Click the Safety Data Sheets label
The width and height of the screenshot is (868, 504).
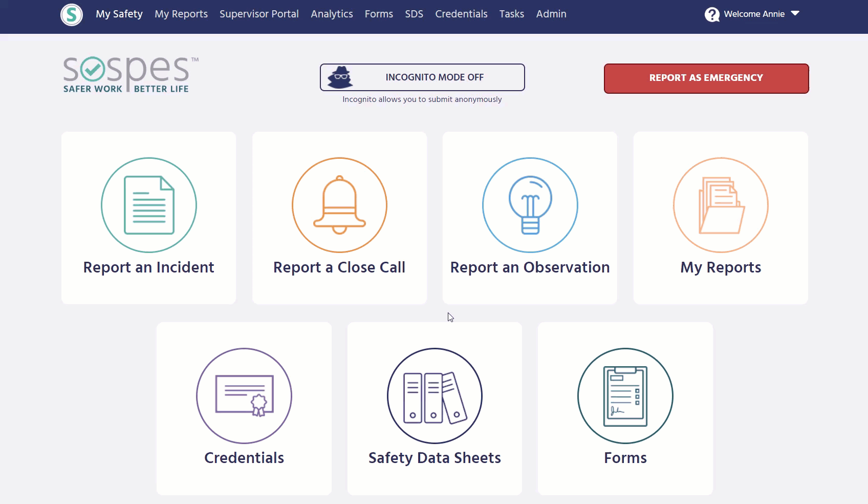[435, 458]
